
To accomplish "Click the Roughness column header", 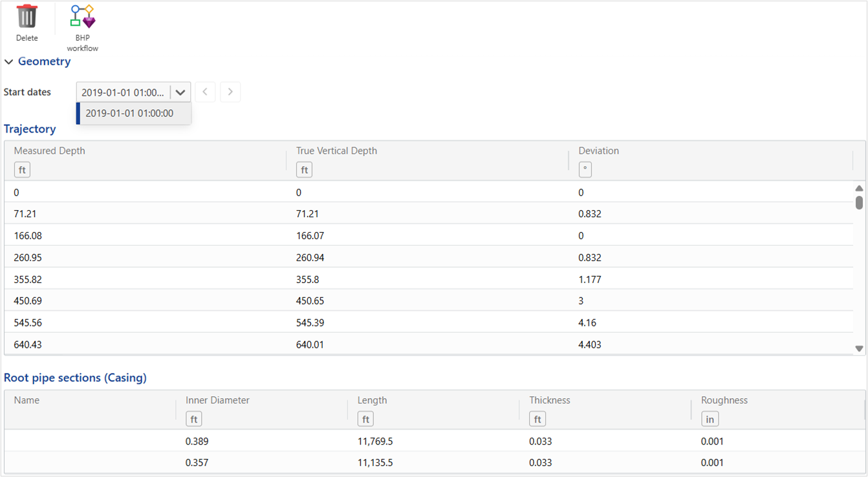I will 724,400.
